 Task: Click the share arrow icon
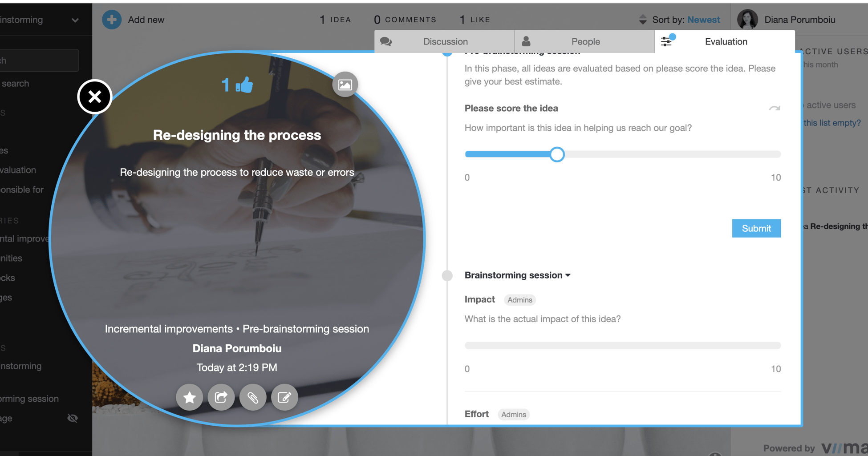(221, 397)
